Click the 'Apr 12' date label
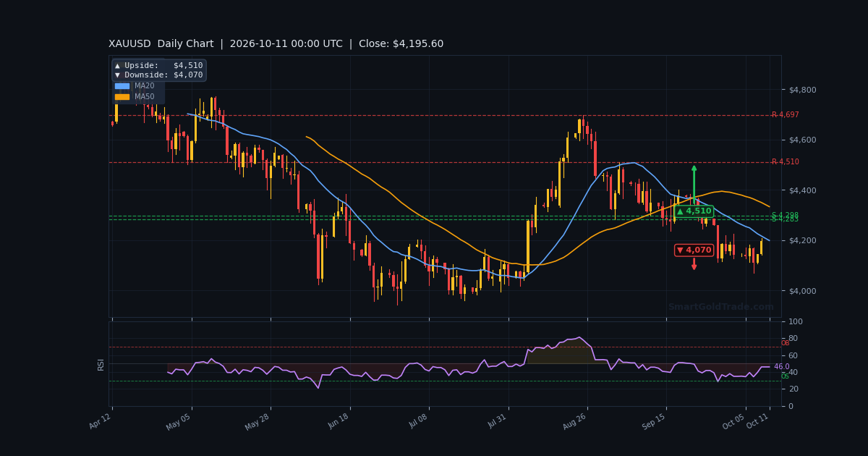The image size is (868, 456). coord(101,421)
